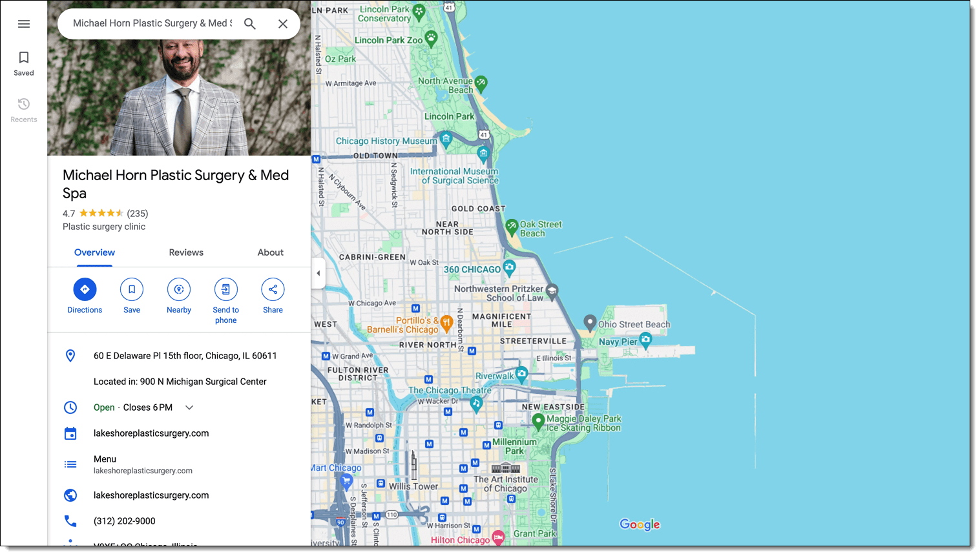The image size is (980, 556).
Task: Collapse the side panel arrow
Action: [x=318, y=273]
